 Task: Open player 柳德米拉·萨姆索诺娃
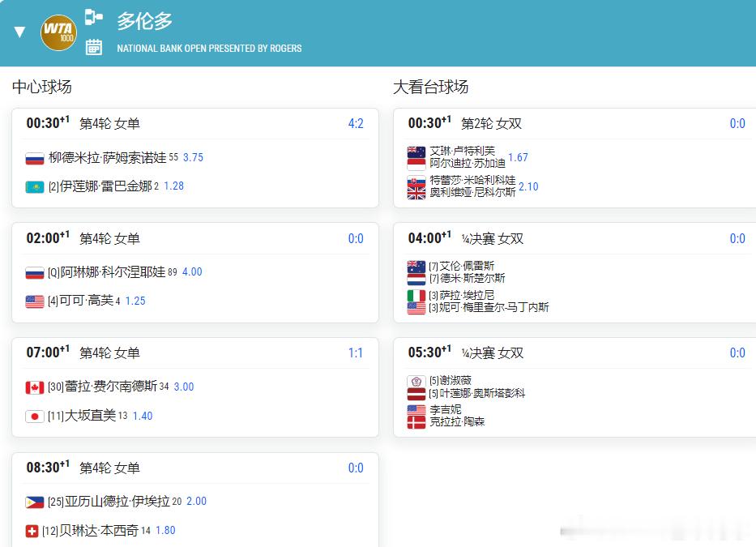pyautogui.click(x=107, y=158)
